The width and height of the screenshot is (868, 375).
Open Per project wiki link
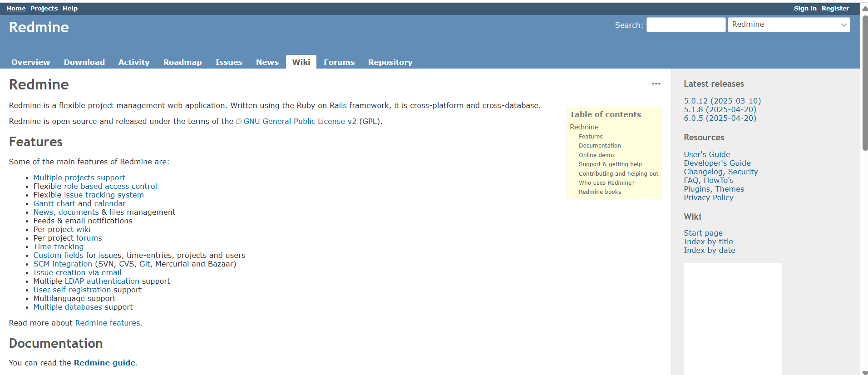pos(83,229)
